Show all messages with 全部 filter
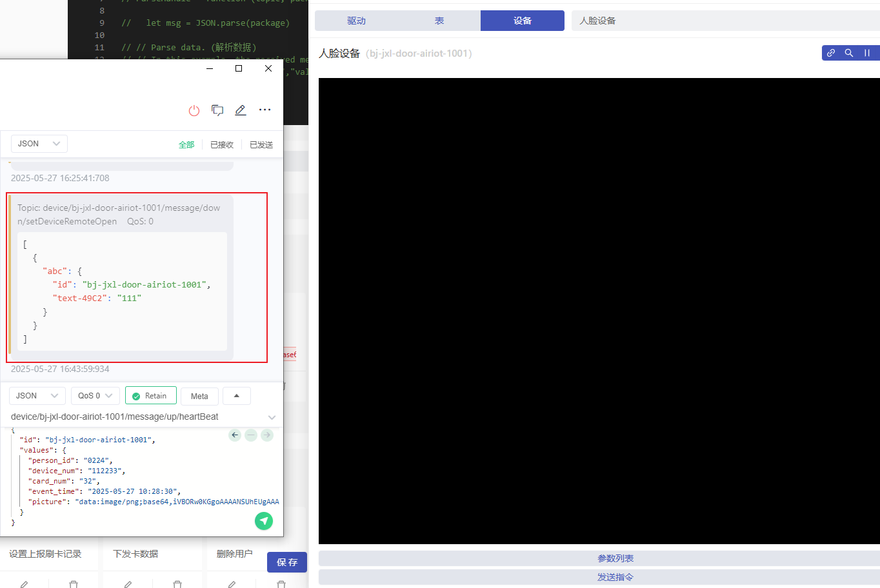 coord(186,145)
